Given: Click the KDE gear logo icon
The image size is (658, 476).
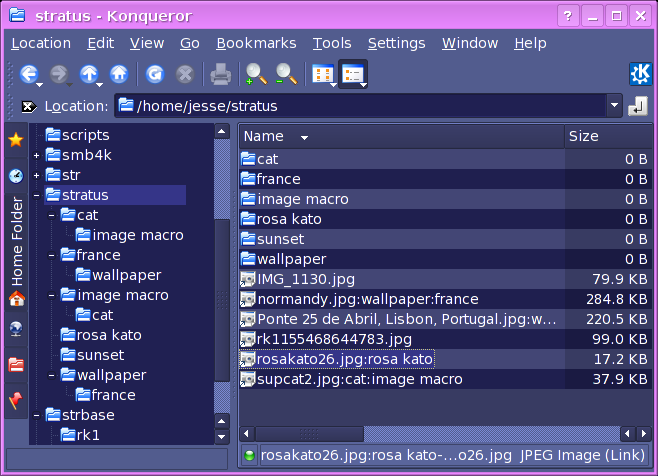Looking at the screenshot, I should point(640,73).
